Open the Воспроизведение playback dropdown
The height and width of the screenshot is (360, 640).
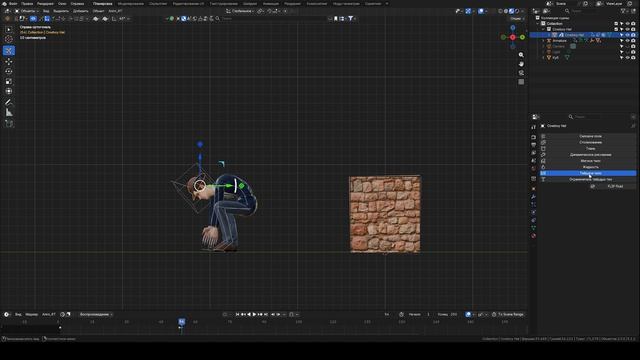96,314
